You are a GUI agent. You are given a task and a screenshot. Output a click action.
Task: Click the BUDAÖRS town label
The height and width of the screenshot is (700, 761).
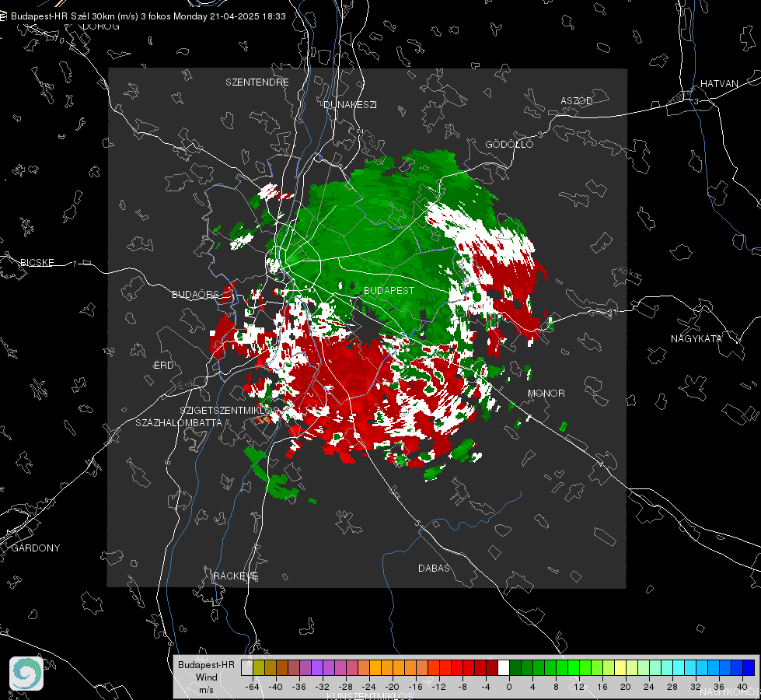tap(196, 295)
